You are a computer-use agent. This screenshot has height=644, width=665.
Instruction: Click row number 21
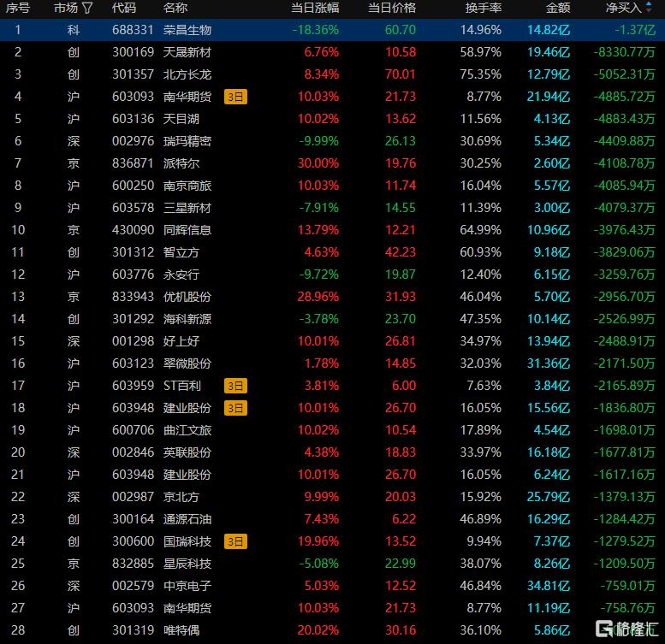18,475
